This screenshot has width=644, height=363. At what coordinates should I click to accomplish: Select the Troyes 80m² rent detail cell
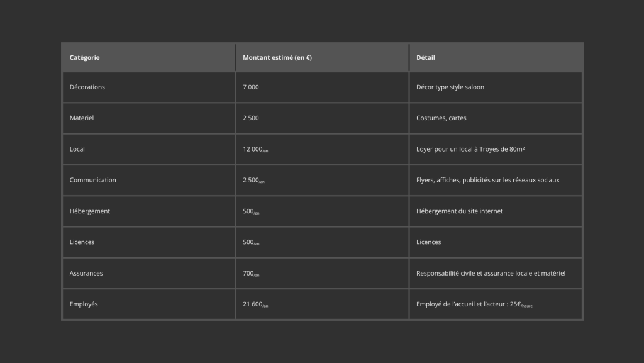click(475, 149)
